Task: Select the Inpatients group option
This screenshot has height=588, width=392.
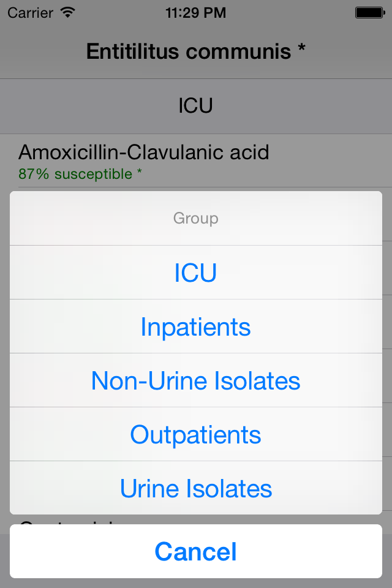Action: tap(196, 326)
